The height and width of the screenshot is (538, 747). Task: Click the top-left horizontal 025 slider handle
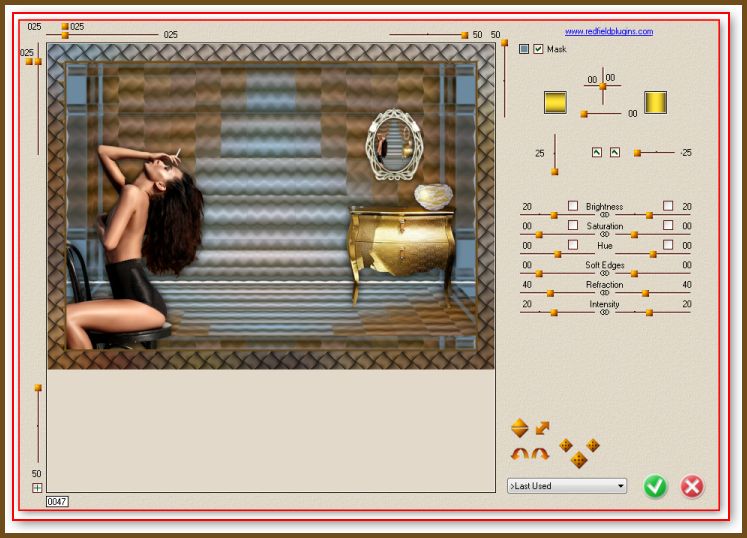65,35
